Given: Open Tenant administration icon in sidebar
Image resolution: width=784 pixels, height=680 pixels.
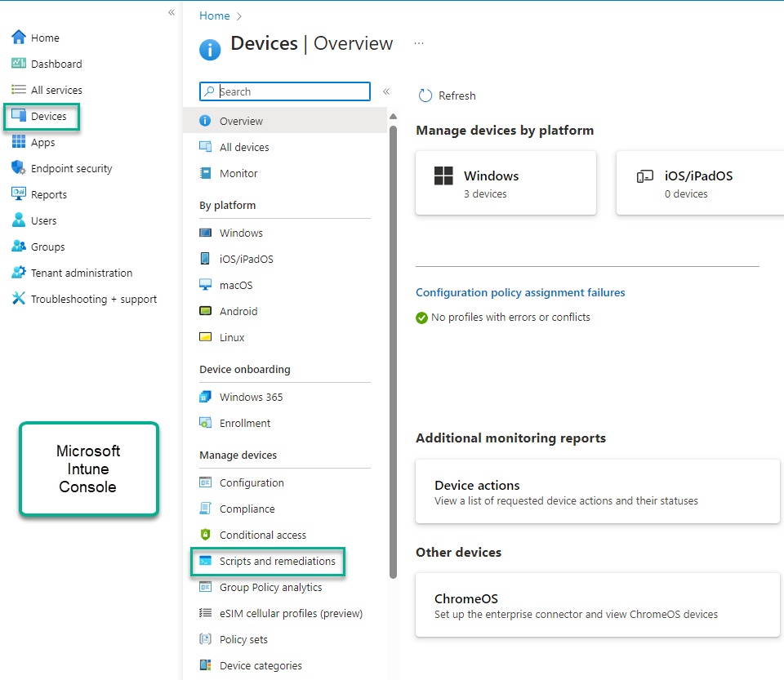Looking at the screenshot, I should [x=19, y=273].
